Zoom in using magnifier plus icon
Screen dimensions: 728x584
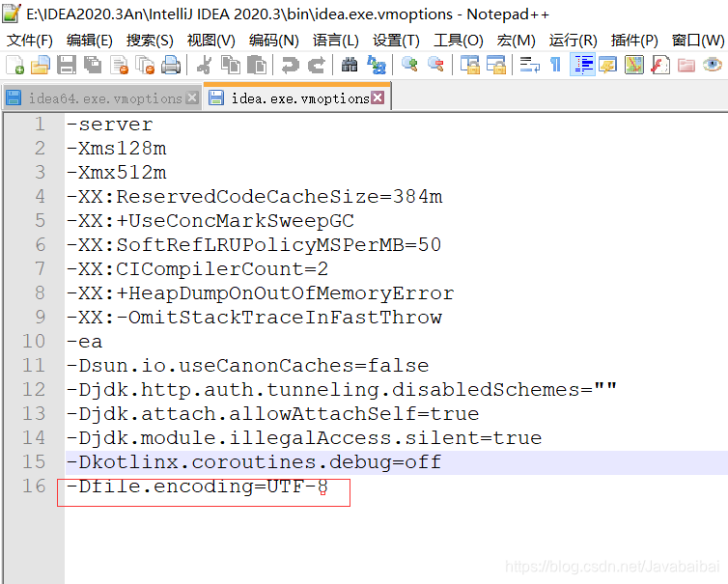[409, 65]
